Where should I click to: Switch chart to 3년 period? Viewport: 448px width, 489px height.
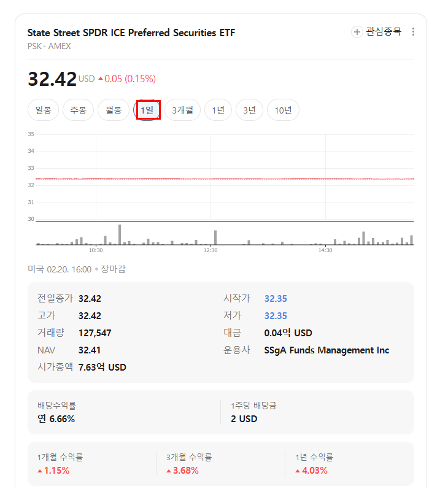249,110
